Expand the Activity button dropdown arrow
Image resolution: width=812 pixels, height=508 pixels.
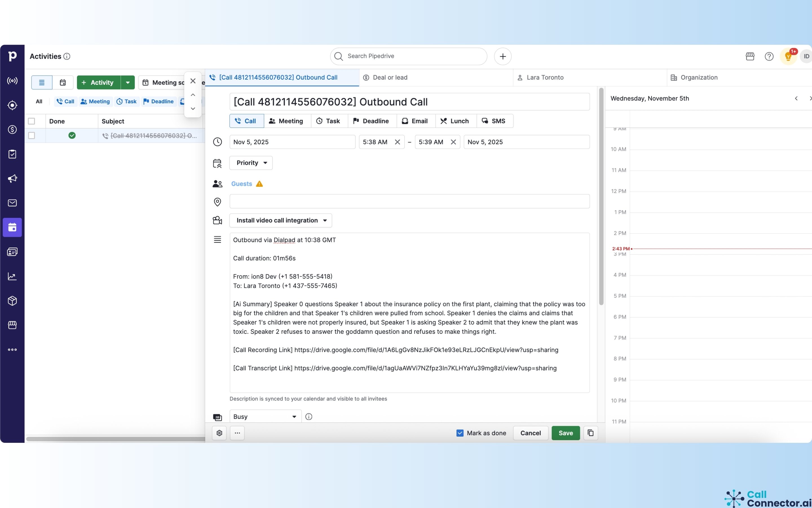128,83
